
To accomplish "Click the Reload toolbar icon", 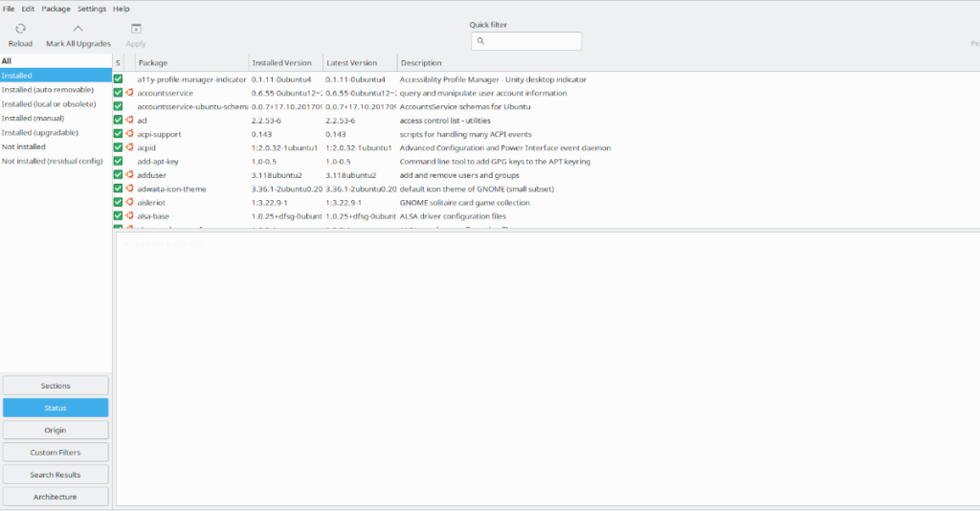I will click(x=20, y=30).
